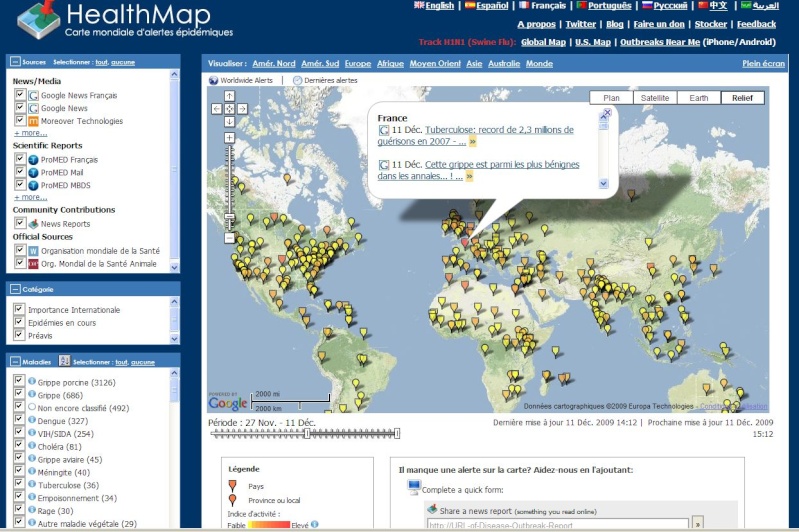Click the France map pin marker
This screenshot has width=799, height=532.
pos(464,242)
